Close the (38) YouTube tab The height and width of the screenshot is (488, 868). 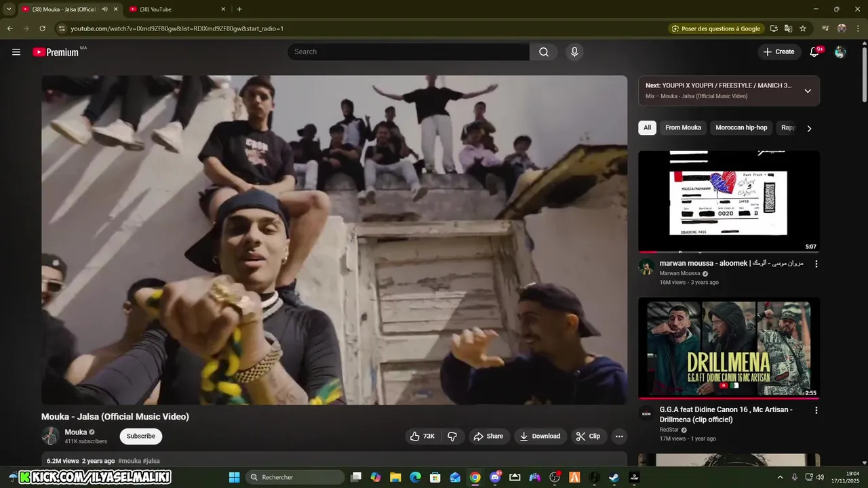pos(223,9)
